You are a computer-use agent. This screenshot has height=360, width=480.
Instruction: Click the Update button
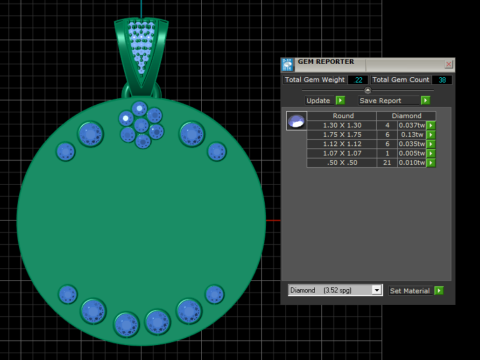tap(318, 101)
